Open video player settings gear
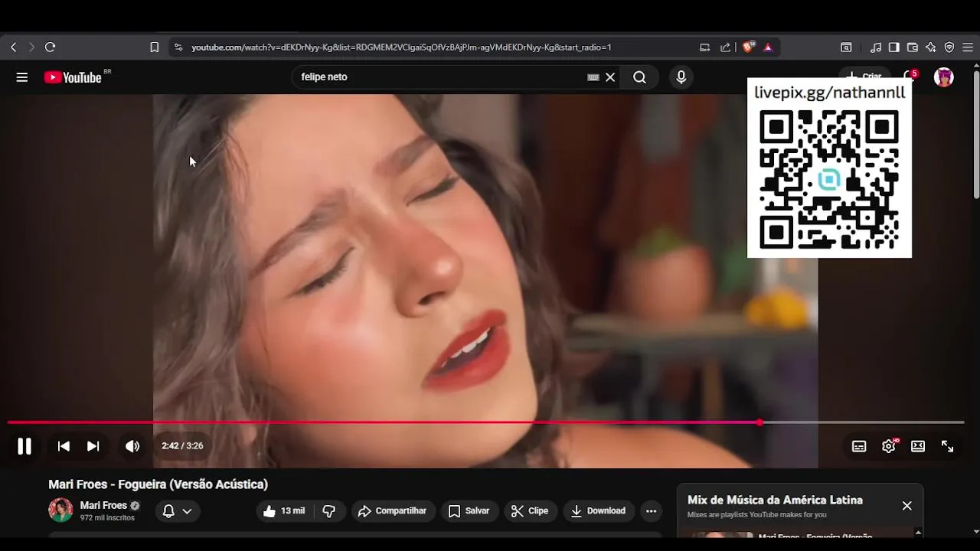This screenshot has width=980, height=551. pos(888,446)
